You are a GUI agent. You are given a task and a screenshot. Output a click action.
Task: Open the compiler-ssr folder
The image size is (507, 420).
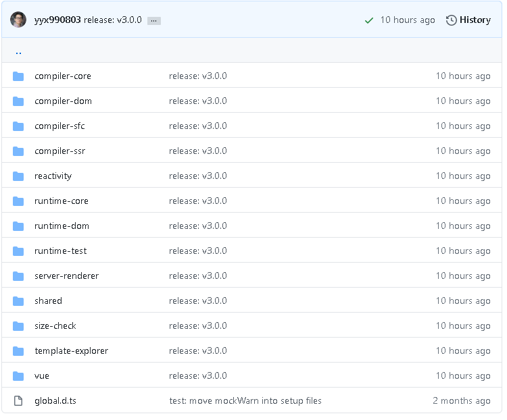pyautogui.click(x=59, y=151)
